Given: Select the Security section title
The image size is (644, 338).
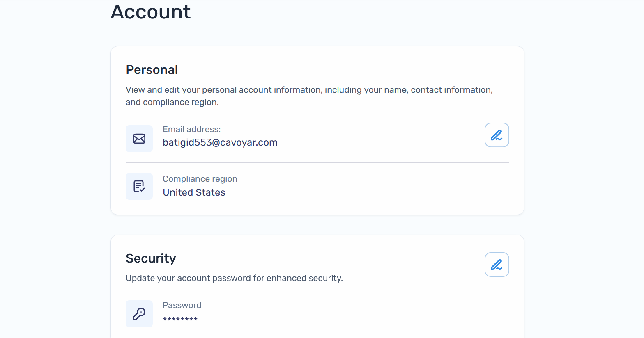Looking at the screenshot, I should [151, 258].
